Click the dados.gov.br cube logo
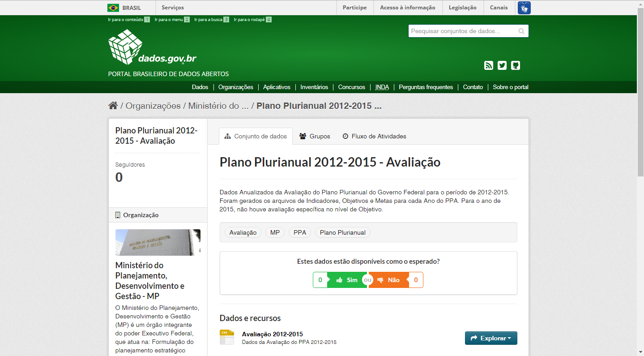The width and height of the screenshot is (644, 356). tap(125, 47)
